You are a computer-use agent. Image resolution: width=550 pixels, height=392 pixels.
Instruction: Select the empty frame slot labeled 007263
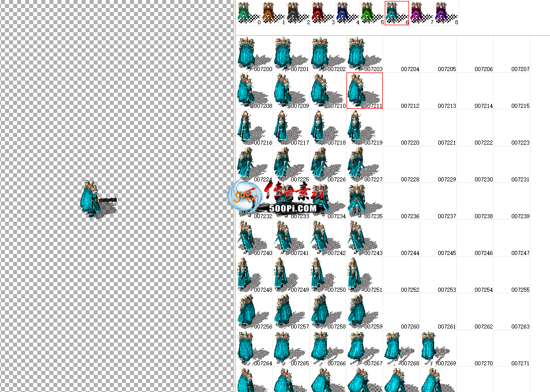[x=512, y=312]
